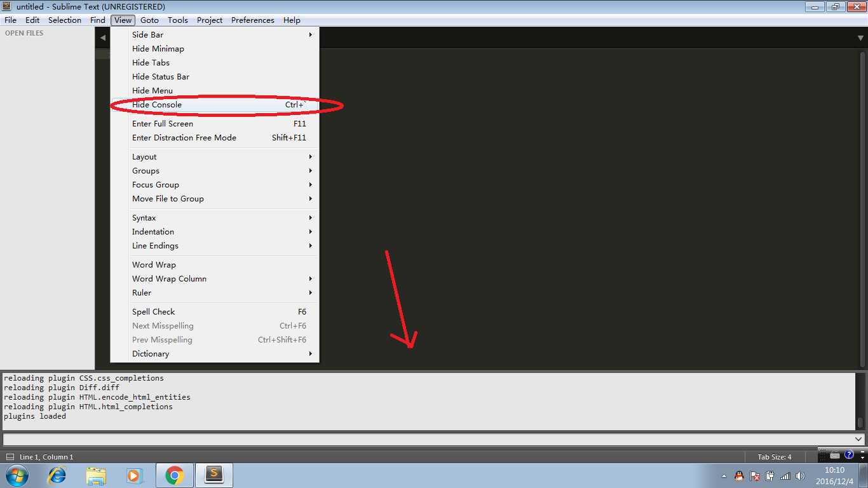The height and width of the screenshot is (488, 868).
Task: Click the OPEN FILES sidebar heading
Action: (24, 33)
